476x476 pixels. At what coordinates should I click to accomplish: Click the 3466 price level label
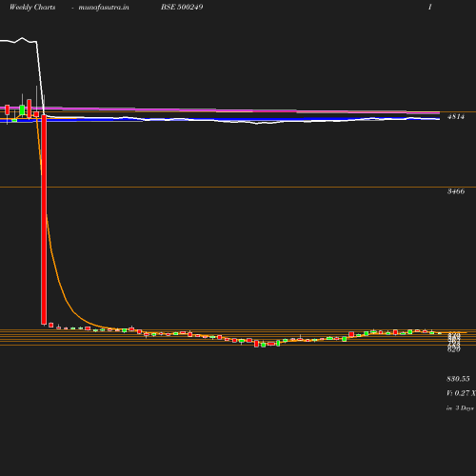click(456, 191)
